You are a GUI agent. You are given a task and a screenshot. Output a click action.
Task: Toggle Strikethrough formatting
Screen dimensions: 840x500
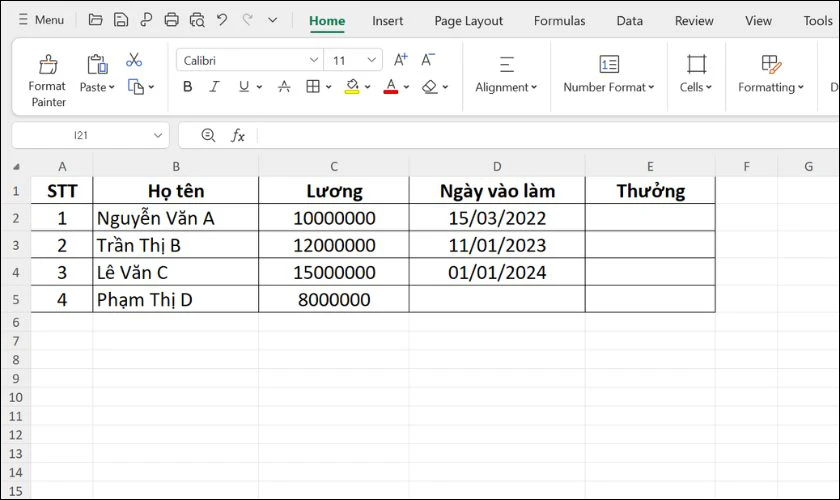click(x=284, y=86)
